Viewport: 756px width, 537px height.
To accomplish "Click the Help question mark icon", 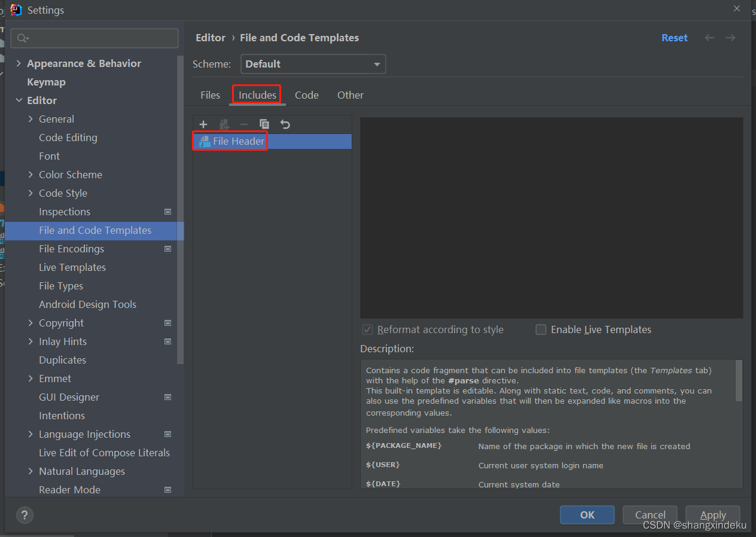I will click(x=25, y=515).
